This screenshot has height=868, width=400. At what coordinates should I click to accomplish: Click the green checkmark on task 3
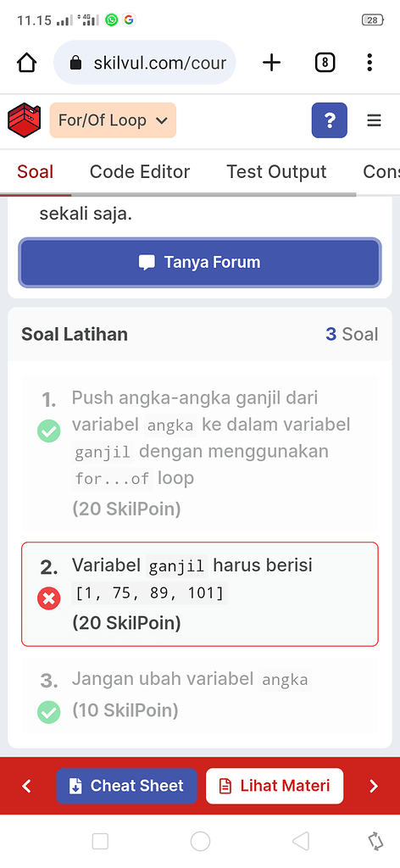tap(48, 711)
